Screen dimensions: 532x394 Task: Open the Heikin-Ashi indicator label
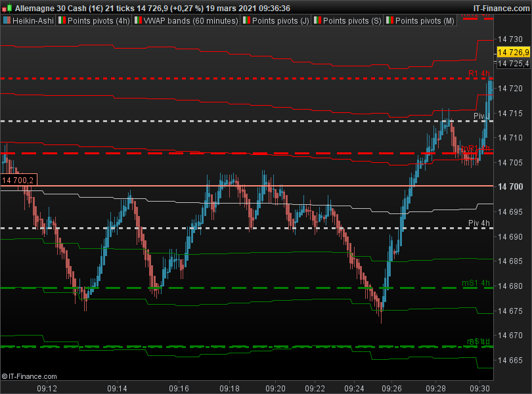coord(33,21)
